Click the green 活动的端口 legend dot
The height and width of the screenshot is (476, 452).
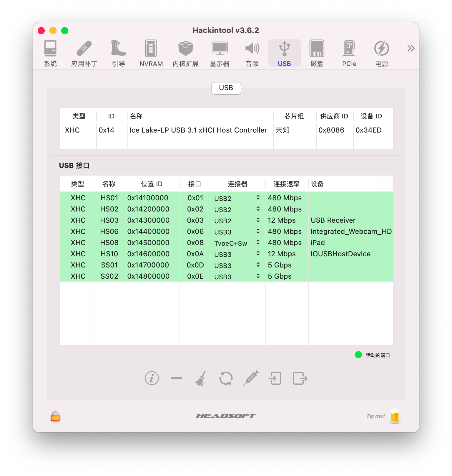(x=358, y=355)
